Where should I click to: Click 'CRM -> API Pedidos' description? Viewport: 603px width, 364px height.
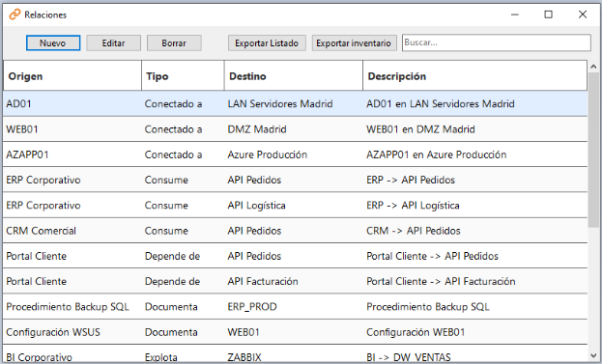[x=414, y=231]
